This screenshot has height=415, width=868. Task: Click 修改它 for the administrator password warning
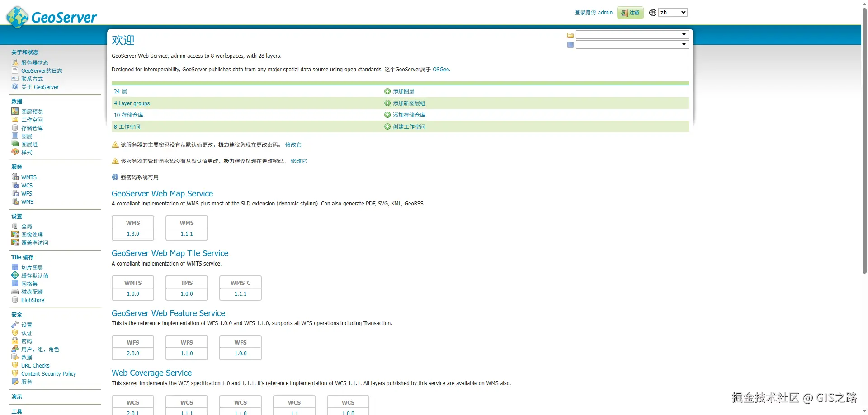click(298, 161)
